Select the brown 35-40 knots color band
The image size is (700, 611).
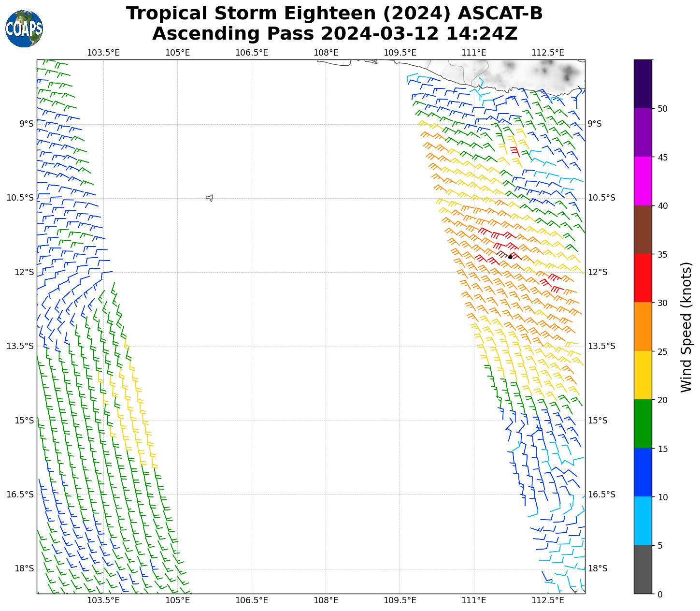click(643, 230)
